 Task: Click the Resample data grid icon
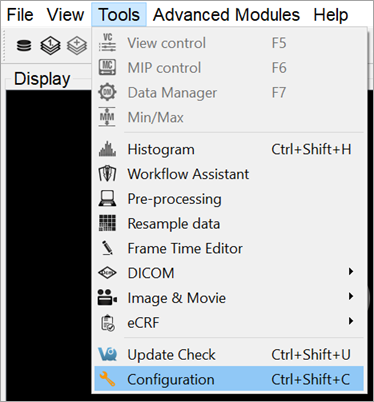click(x=107, y=223)
